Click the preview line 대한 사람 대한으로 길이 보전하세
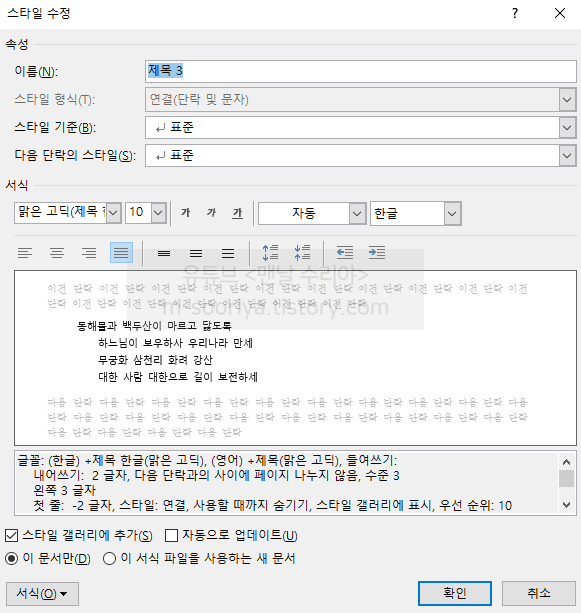The image size is (581, 613). point(178,377)
